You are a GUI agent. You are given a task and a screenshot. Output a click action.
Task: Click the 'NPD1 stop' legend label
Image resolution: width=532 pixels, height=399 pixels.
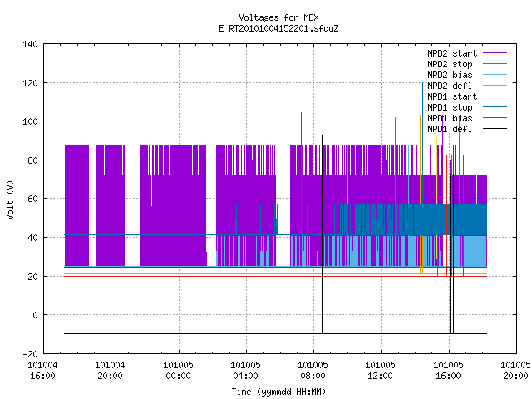tap(450, 107)
